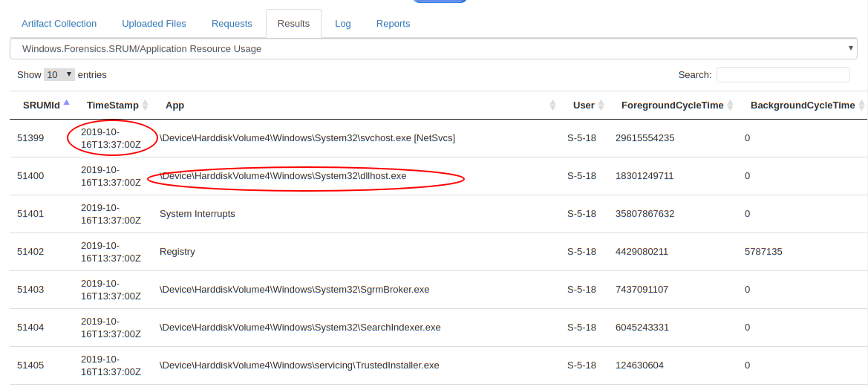Click the TrustedInstaller.exe row
Screen dimensions: 868x387
[299, 365]
